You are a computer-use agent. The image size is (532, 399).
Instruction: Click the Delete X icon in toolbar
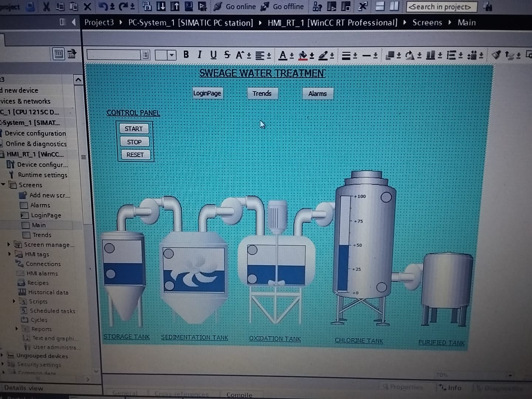click(x=87, y=6)
